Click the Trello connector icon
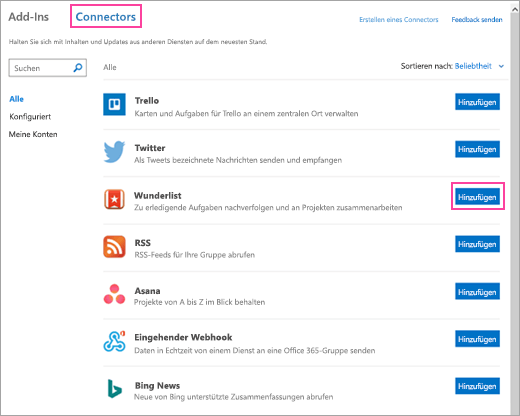This screenshot has height=416, width=520. tap(114, 104)
